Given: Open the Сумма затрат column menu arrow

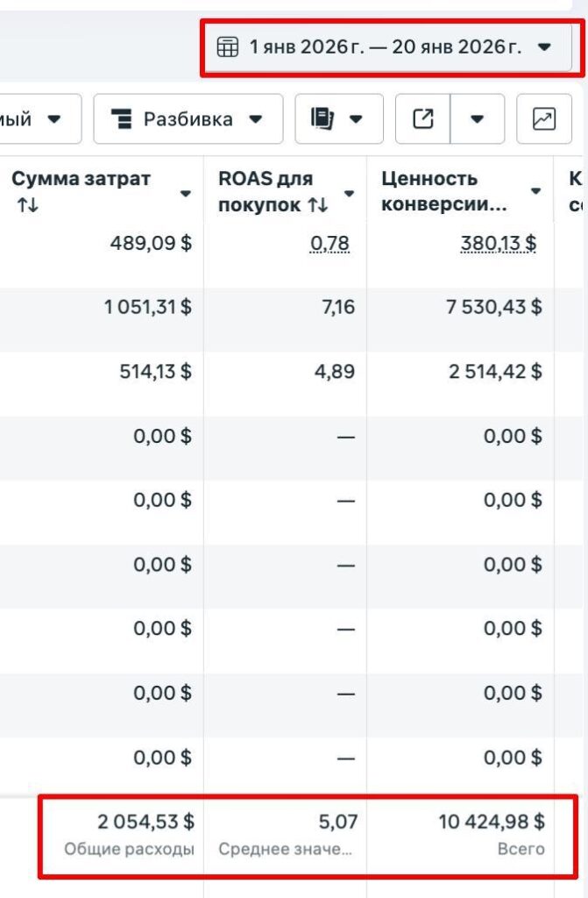Looking at the screenshot, I should click(186, 194).
